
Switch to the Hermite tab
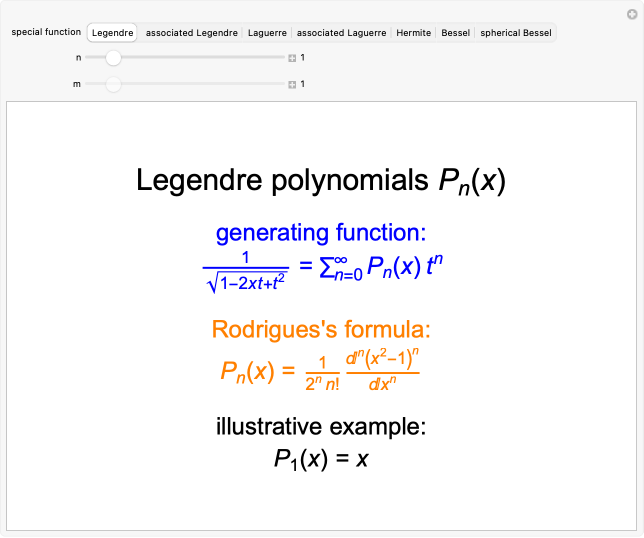tap(413, 33)
